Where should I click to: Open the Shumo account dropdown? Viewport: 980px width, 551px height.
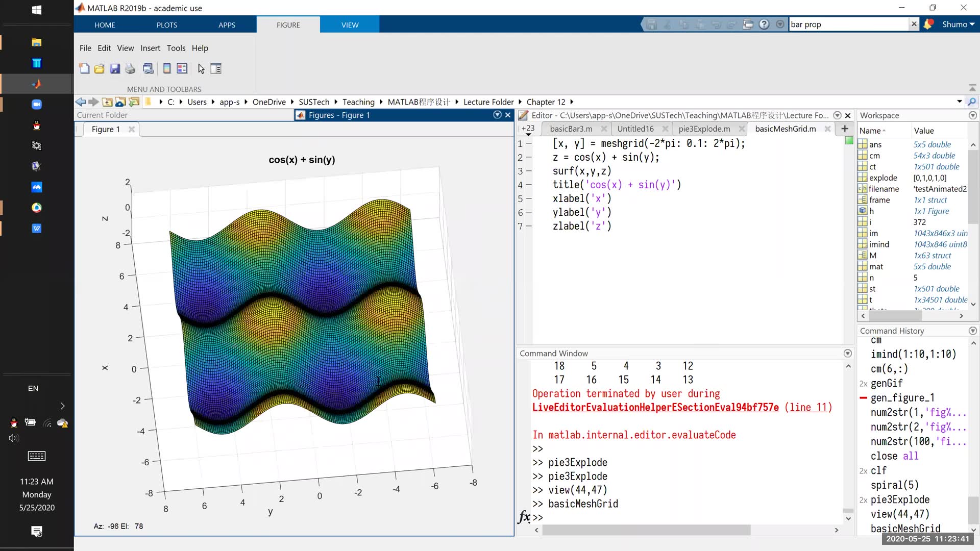[958, 24]
